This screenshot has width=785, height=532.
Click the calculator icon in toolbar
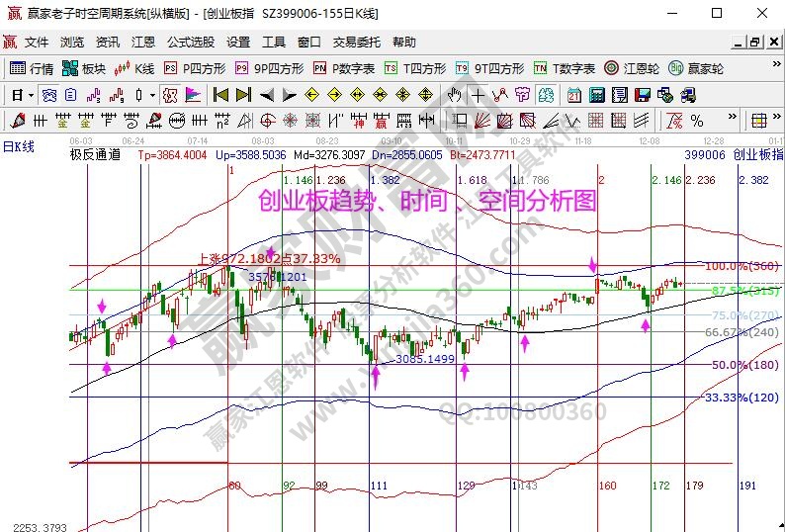(x=597, y=95)
